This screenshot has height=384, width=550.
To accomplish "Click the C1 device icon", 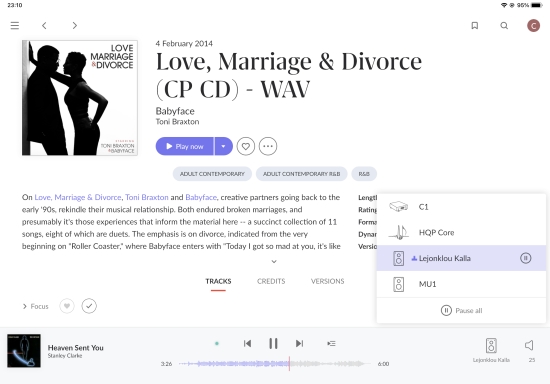I will click(398, 207).
